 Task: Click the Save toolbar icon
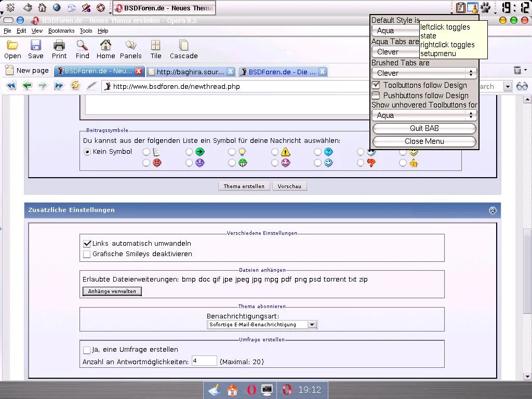(x=35, y=49)
